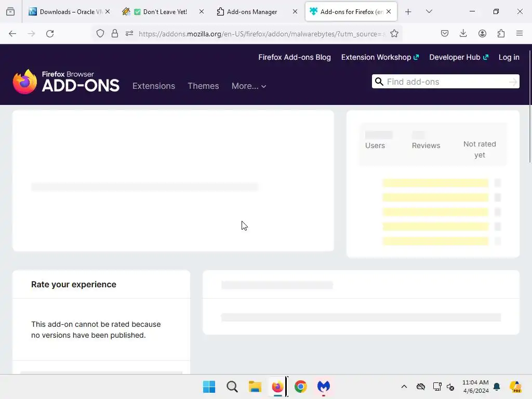Open Extension Workshop link
The width and height of the screenshot is (532, 399).
click(x=380, y=57)
